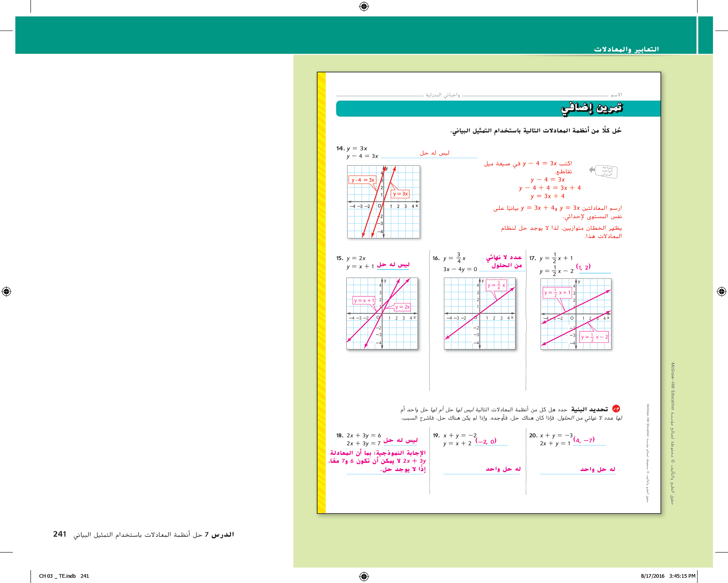Click the graph for problem 15
This screenshot has width=728, height=583.
click(382, 313)
